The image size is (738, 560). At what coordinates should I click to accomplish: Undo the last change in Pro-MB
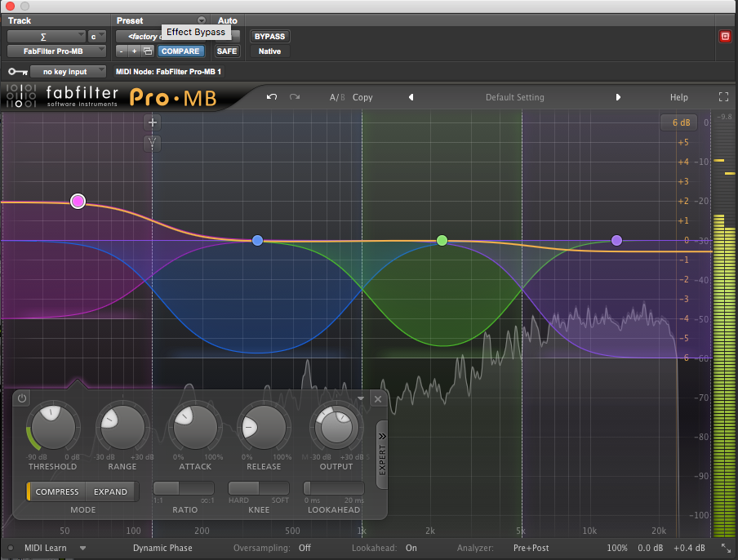(272, 97)
